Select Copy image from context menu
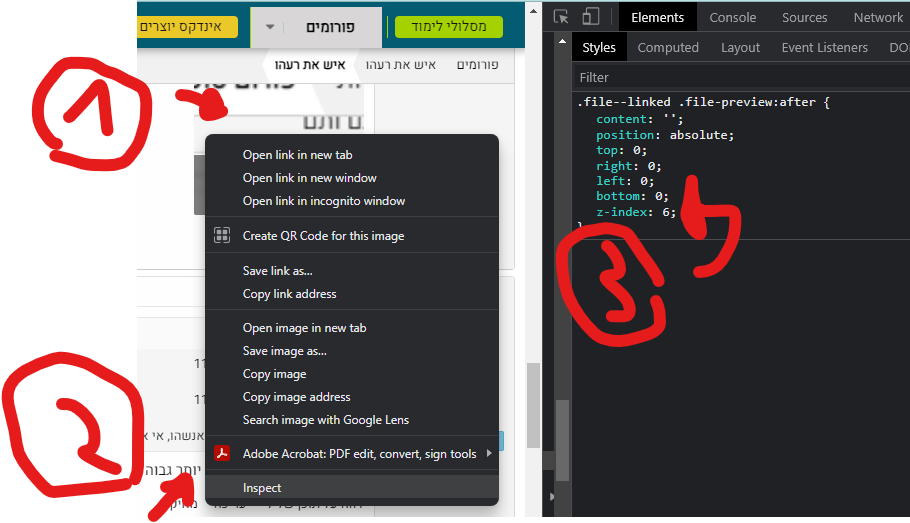The width and height of the screenshot is (910, 523). point(352,374)
